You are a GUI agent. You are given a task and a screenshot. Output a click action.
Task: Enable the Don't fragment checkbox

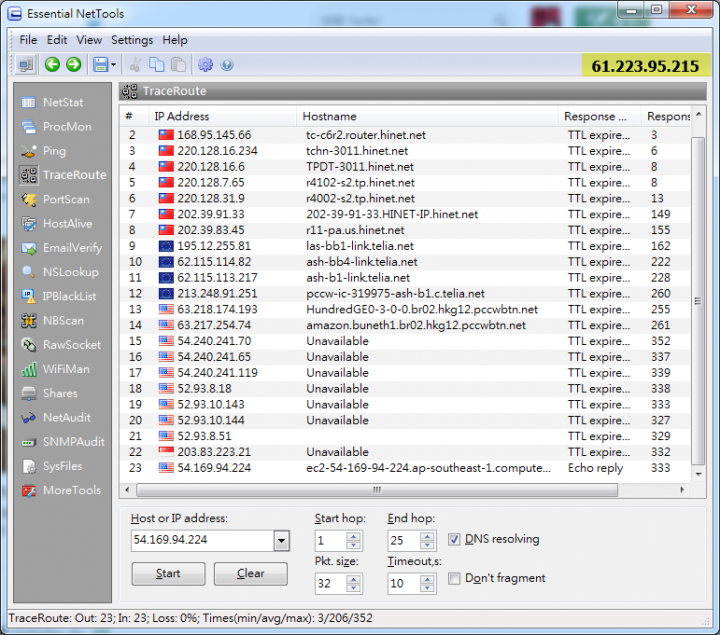(454, 578)
